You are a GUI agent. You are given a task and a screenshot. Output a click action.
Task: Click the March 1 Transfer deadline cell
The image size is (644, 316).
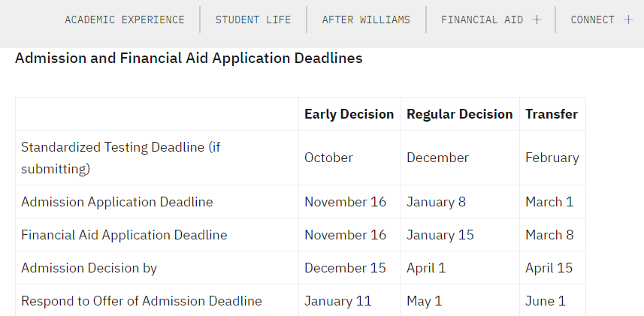click(549, 202)
